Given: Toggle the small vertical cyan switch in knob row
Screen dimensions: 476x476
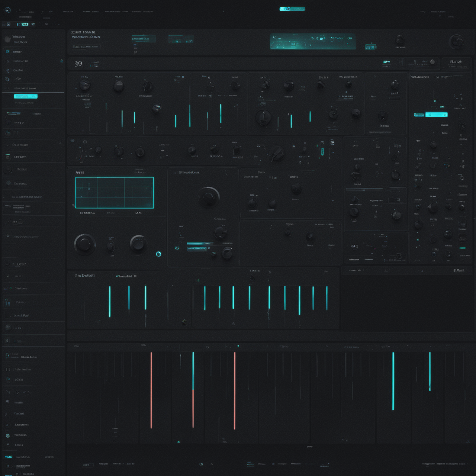Looking at the screenshot, I should tap(322, 151).
